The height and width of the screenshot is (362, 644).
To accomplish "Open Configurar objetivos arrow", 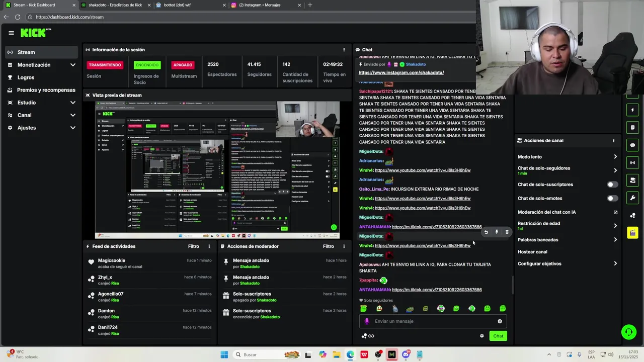I will pyautogui.click(x=615, y=264).
